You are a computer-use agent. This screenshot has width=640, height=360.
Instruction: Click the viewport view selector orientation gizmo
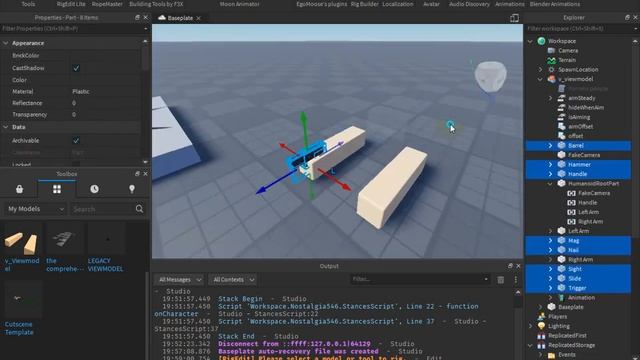point(490,78)
